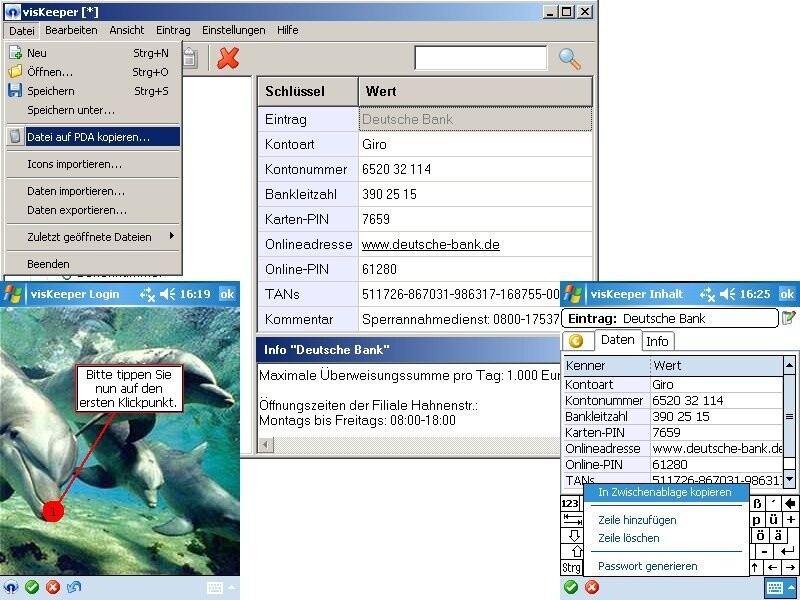Switch to Daten tab in Inhalt window

[617, 340]
